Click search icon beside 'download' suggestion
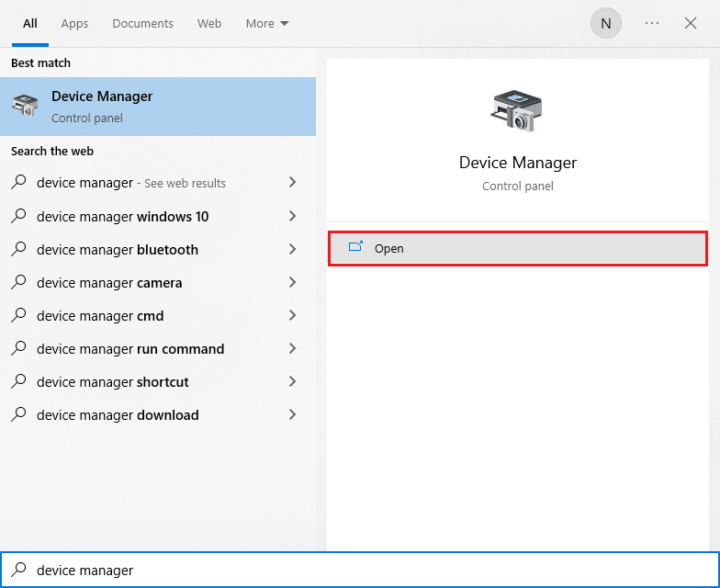 point(18,413)
